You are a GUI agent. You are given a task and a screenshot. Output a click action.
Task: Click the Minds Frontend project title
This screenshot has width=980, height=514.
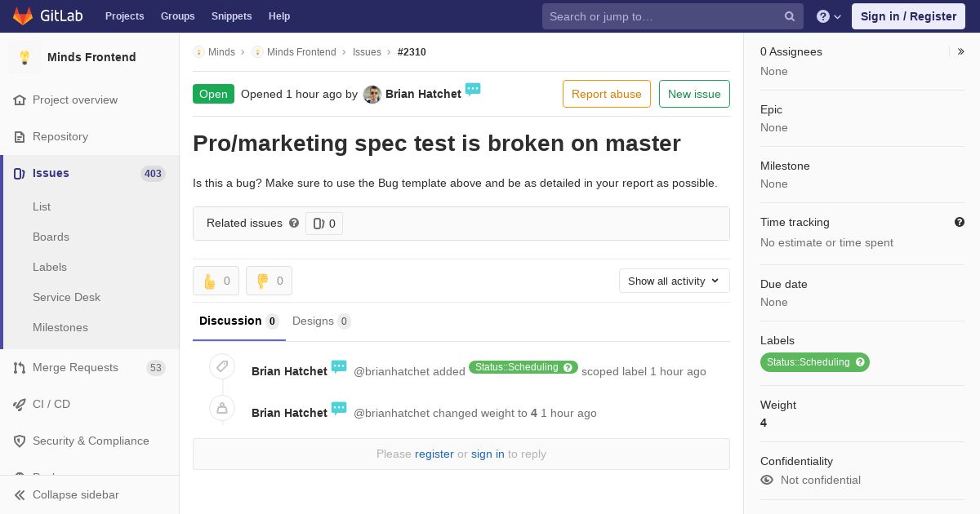91,57
